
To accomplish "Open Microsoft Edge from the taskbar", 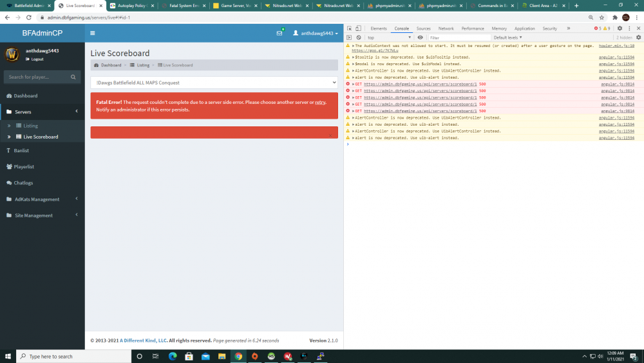I will click(173, 356).
